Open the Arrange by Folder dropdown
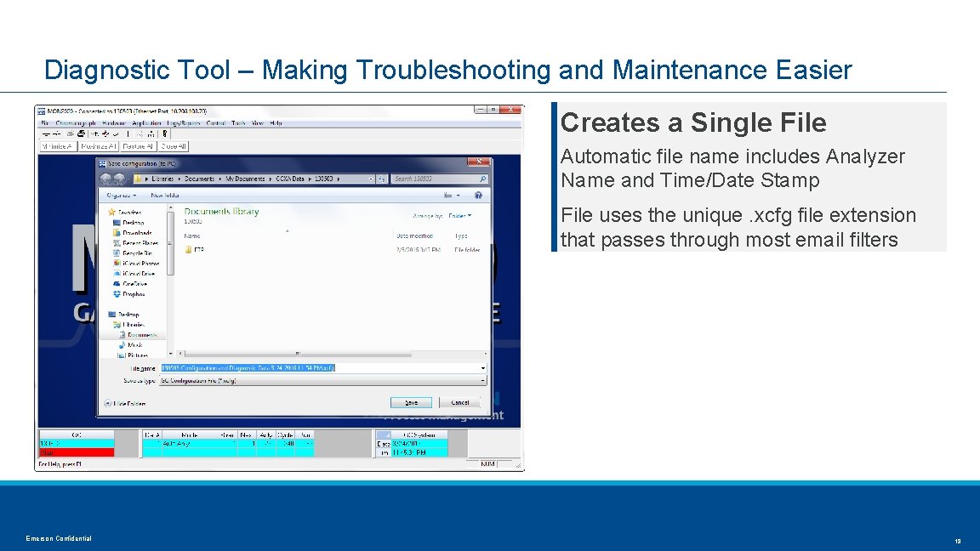980x551 pixels. pyautogui.click(x=460, y=215)
